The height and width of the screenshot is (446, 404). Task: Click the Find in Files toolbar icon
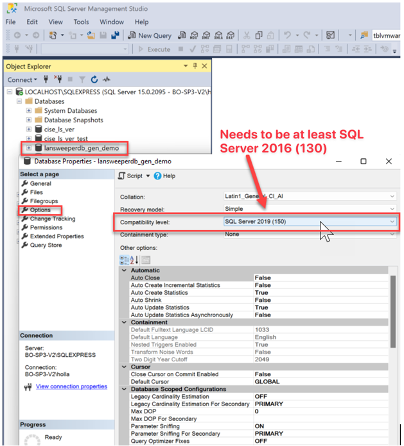[364, 35]
